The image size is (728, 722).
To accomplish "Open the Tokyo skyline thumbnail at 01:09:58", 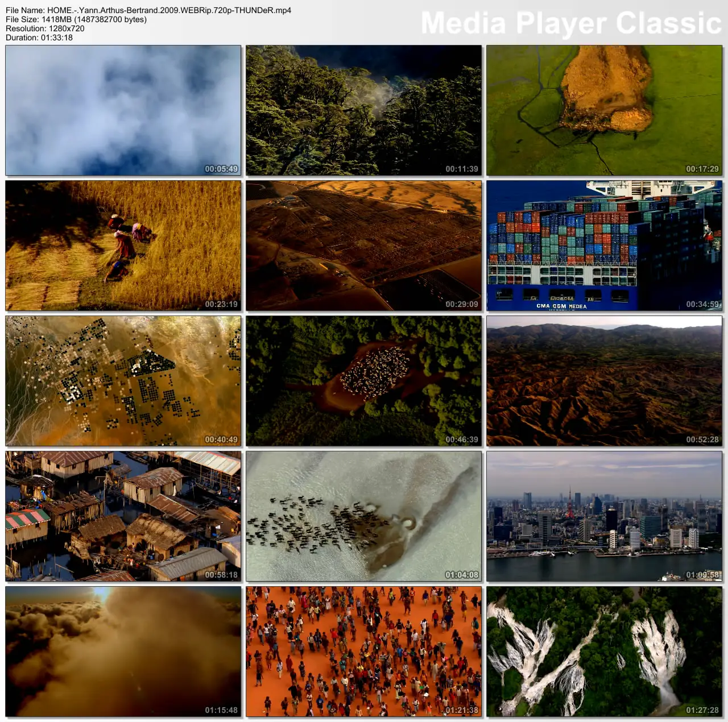I will pos(604,516).
